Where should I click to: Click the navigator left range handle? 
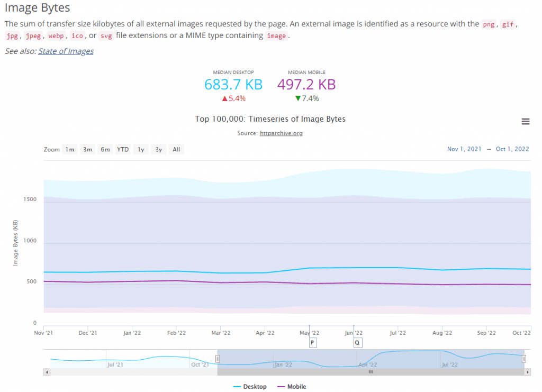click(x=217, y=359)
